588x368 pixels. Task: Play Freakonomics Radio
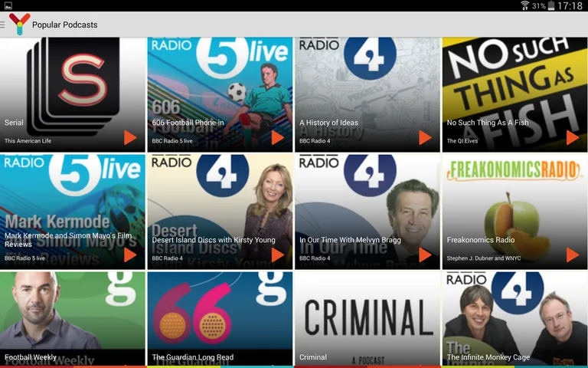click(572, 255)
